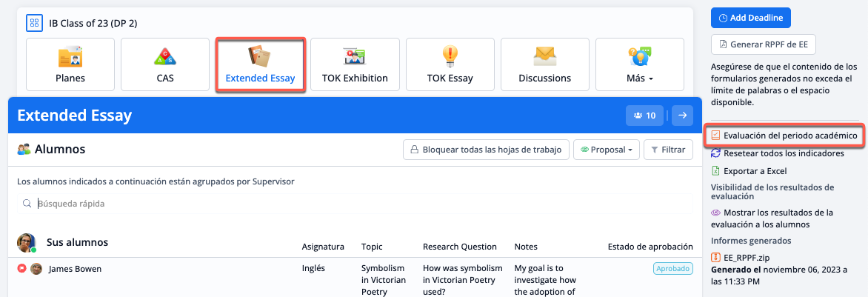Click the IB Class grid icon

pos(34,23)
